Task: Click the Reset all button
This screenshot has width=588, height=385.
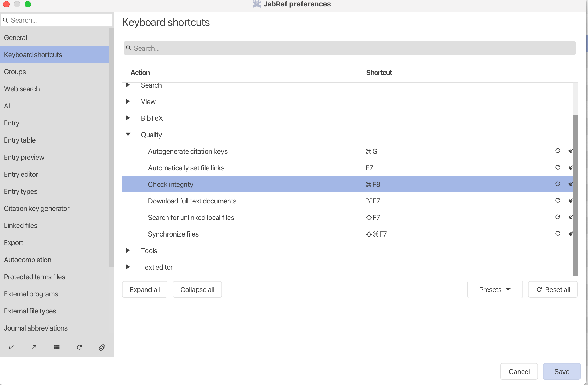Action: coord(553,289)
